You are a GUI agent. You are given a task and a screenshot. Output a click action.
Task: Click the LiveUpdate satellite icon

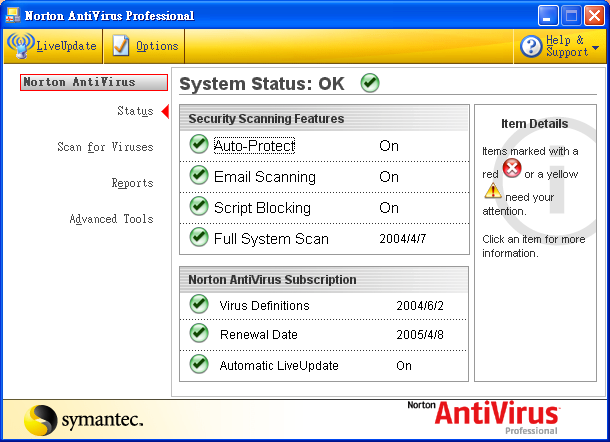point(21,46)
